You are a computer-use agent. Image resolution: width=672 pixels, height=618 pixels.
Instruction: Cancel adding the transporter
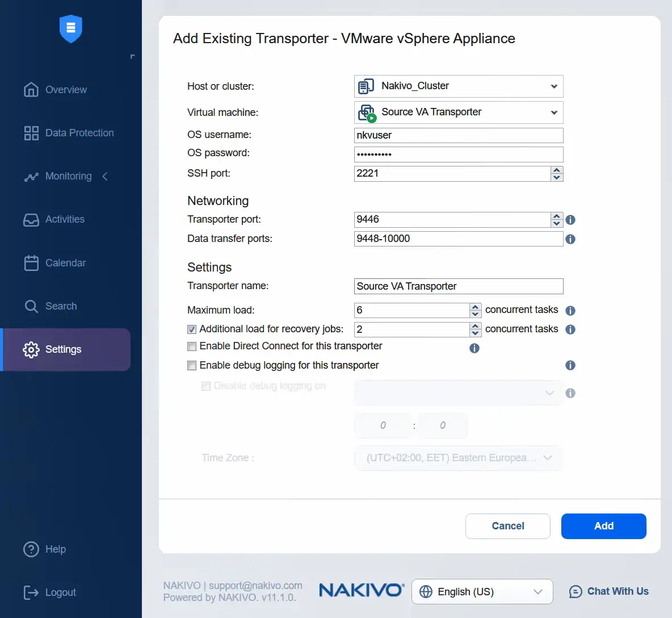click(507, 526)
